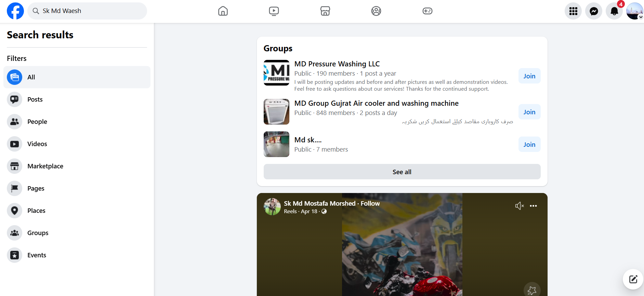Open MD Group Gujrat Air cooler title link
Viewport: 644px width, 296px height.
coord(377,103)
